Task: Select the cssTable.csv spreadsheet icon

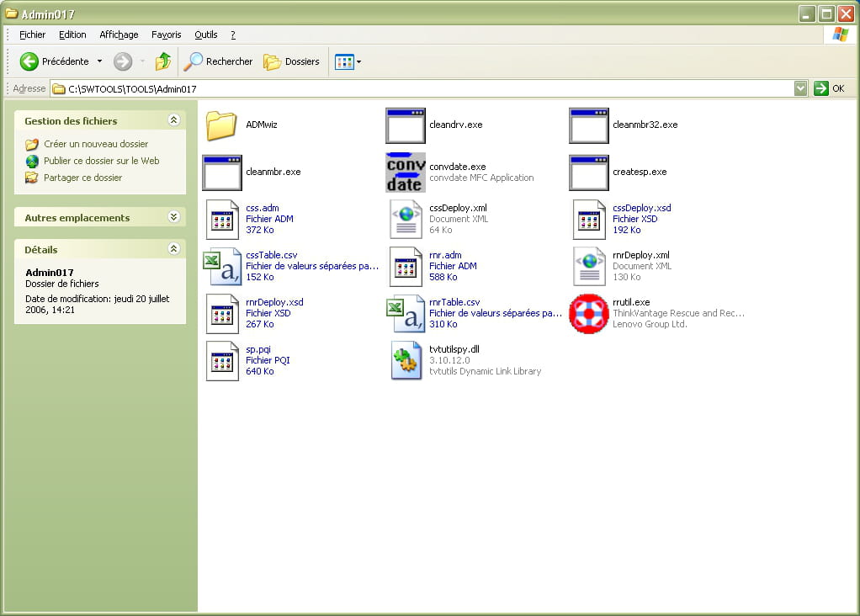Action: click(x=222, y=267)
